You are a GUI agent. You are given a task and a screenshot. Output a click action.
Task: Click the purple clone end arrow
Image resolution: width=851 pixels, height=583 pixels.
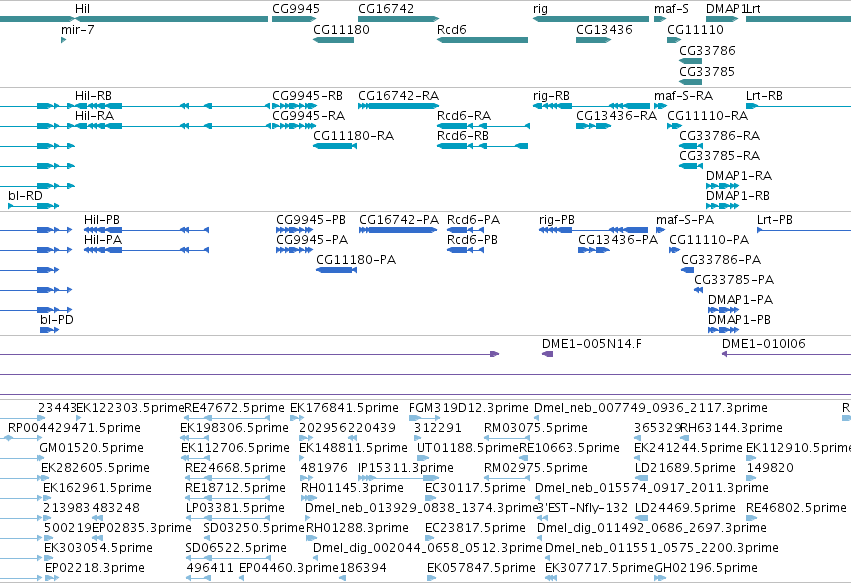494,354
